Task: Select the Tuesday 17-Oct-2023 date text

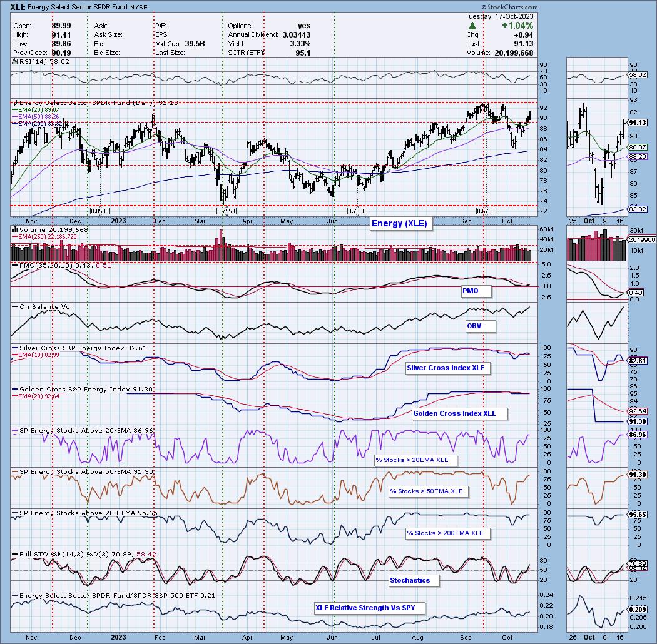Action: [x=499, y=16]
